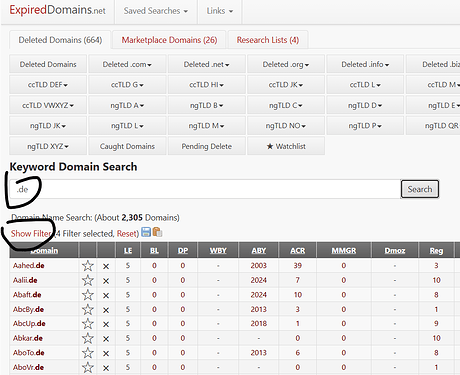Sort table by LE column header
460x375 pixels.
coord(128,250)
